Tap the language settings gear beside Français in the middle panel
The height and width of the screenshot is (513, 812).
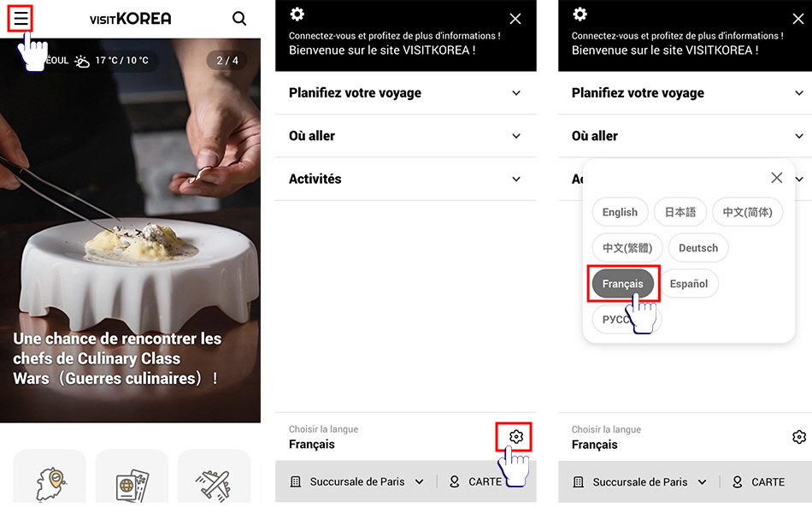[x=515, y=436]
